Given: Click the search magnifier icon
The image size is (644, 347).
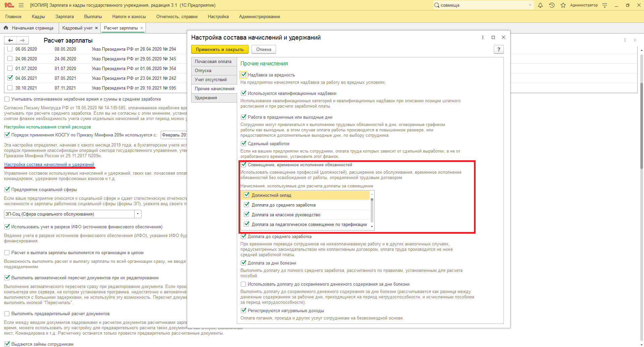Looking at the screenshot, I should [x=437, y=5].
